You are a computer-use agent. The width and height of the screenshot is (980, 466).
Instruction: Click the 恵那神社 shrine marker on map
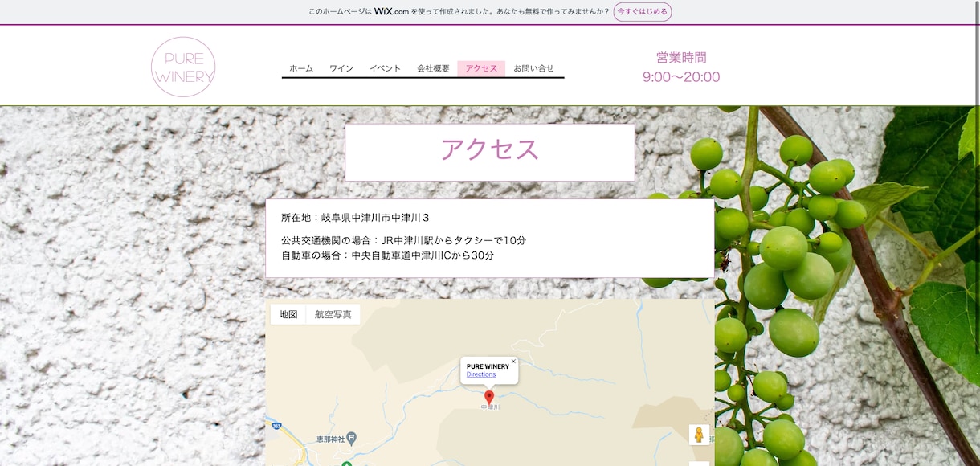pos(352,439)
